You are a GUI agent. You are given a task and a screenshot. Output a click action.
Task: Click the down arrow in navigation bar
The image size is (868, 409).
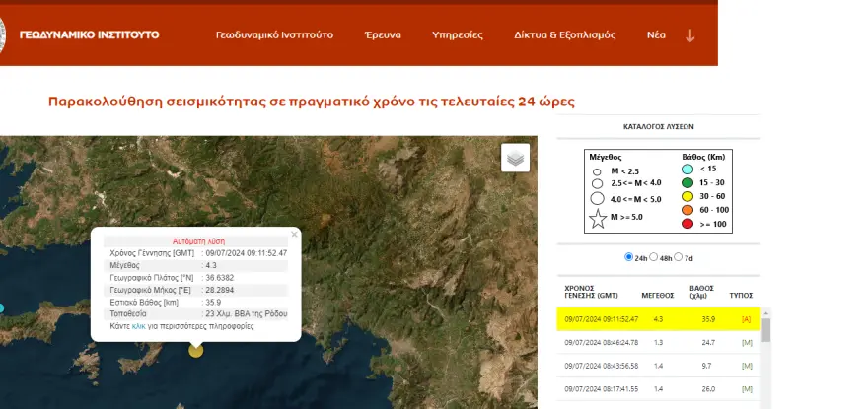pos(689,35)
